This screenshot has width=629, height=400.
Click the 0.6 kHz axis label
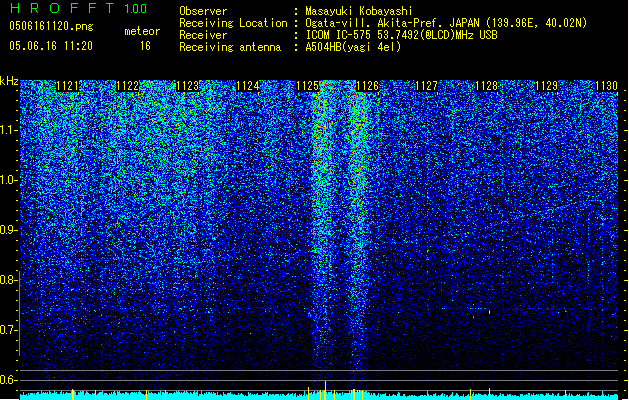[8, 380]
